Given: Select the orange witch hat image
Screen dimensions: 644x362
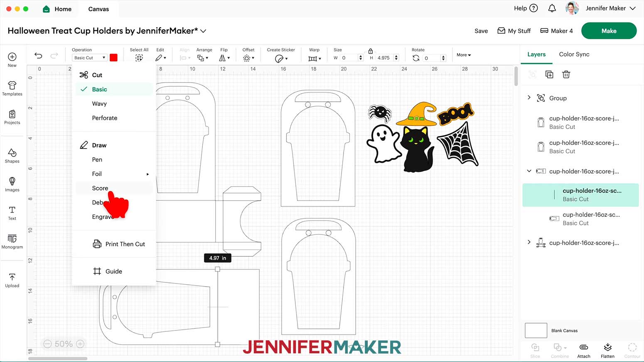Looking at the screenshot, I should pyautogui.click(x=416, y=114).
